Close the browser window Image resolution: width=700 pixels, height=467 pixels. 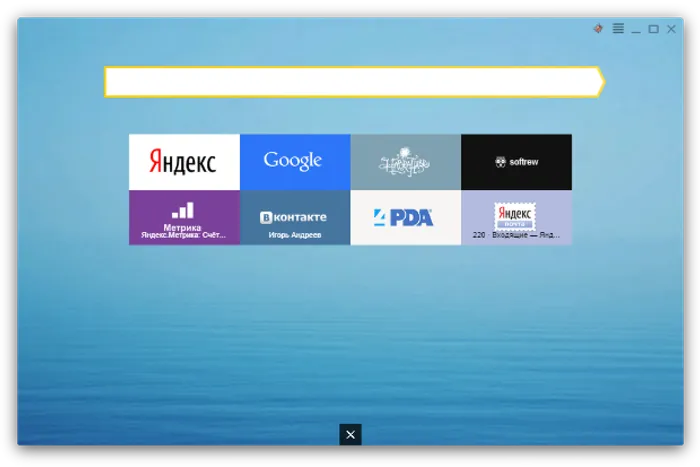[671, 29]
